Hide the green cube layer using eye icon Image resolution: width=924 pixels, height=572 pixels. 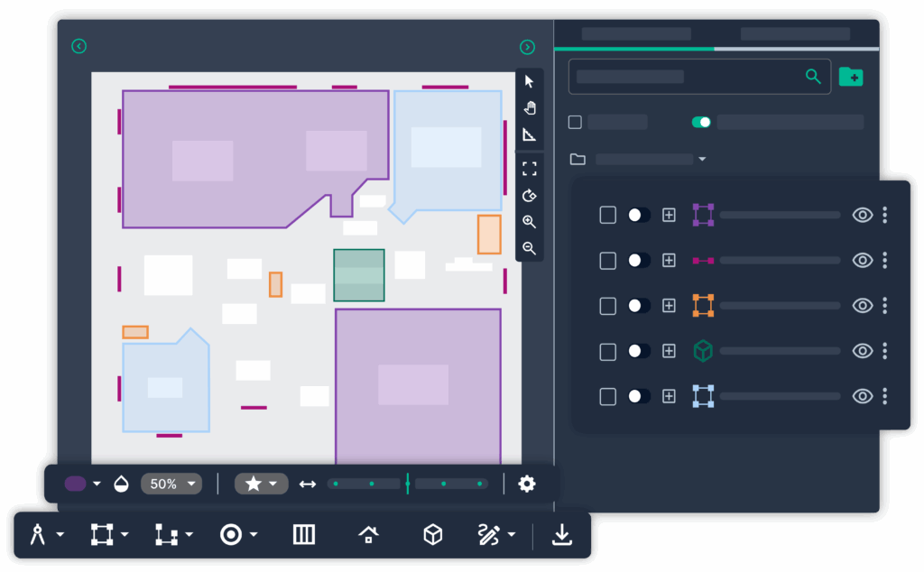[x=863, y=351]
